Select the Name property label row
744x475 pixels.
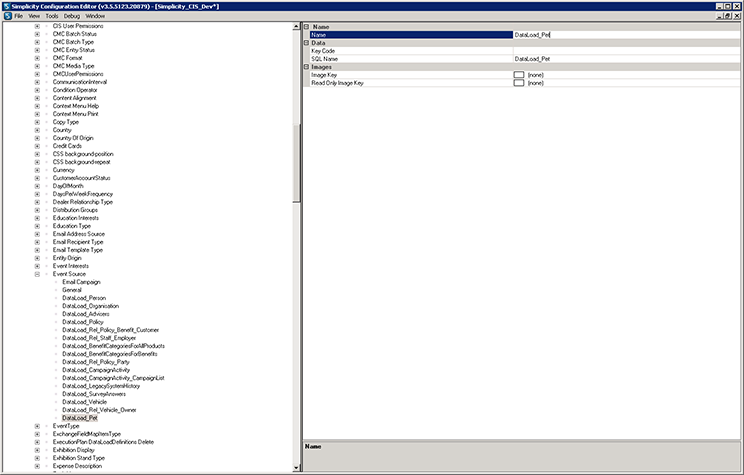(411, 35)
